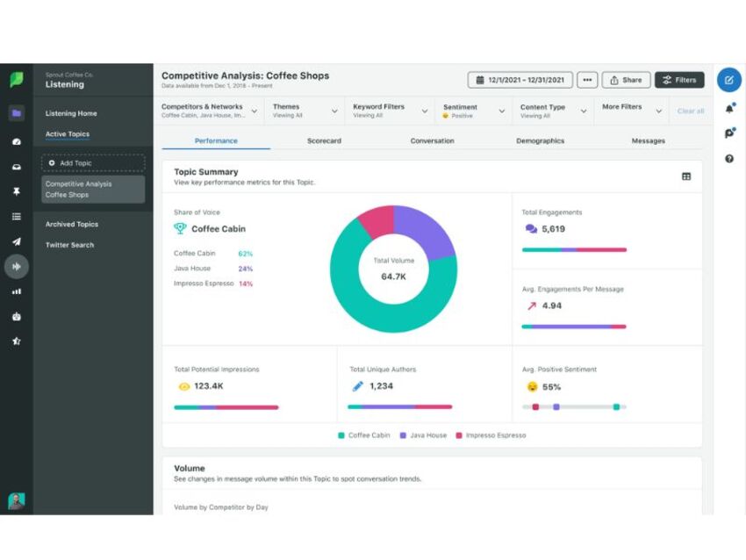The width and height of the screenshot is (746, 560).
Task: Click the blue compose pencil button
Action: (x=728, y=80)
